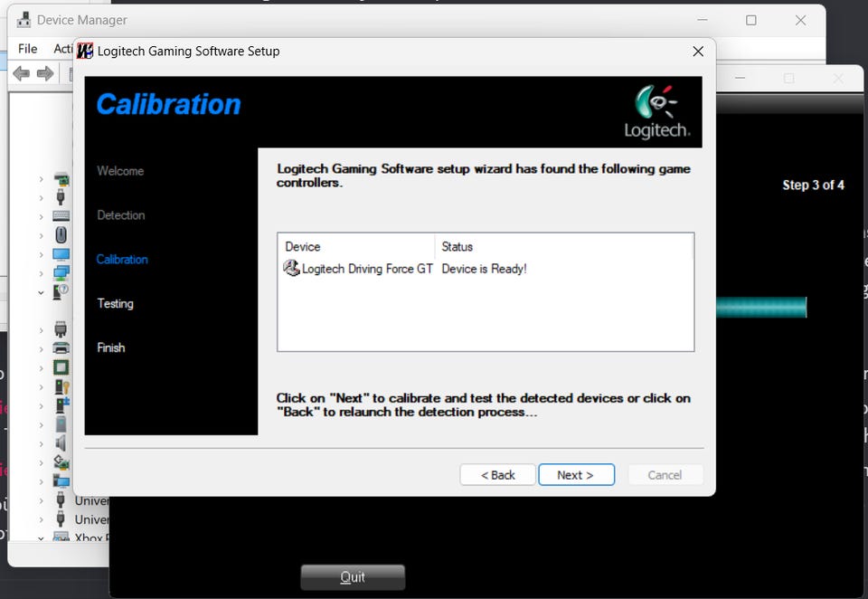The height and width of the screenshot is (599, 868).
Task: Select the Processors chip icon
Action: pos(61,367)
